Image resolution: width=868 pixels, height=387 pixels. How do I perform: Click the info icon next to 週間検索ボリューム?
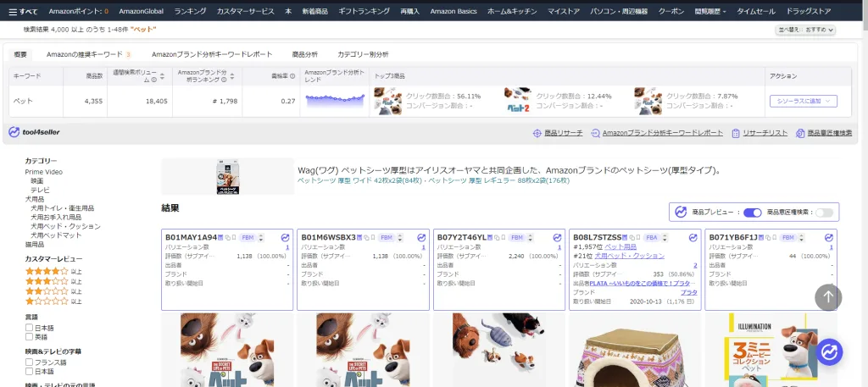click(x=154, y=80)
